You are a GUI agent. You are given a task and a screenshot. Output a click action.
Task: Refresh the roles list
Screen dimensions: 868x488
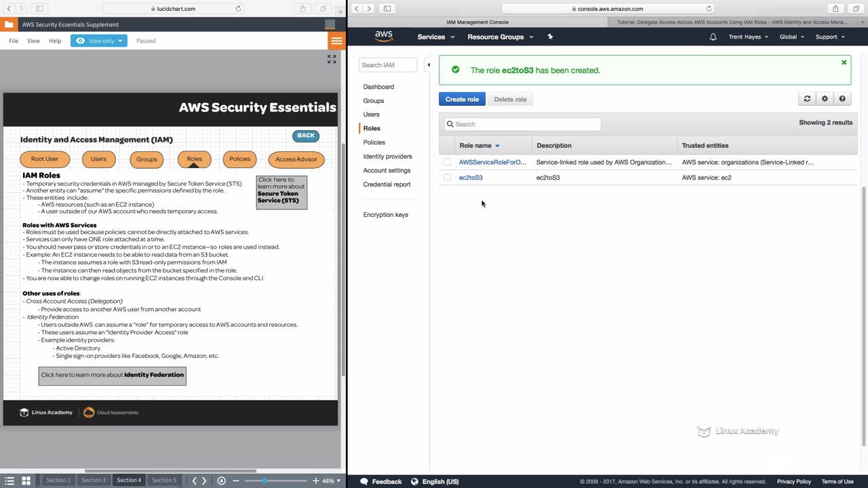click(807, 99)
